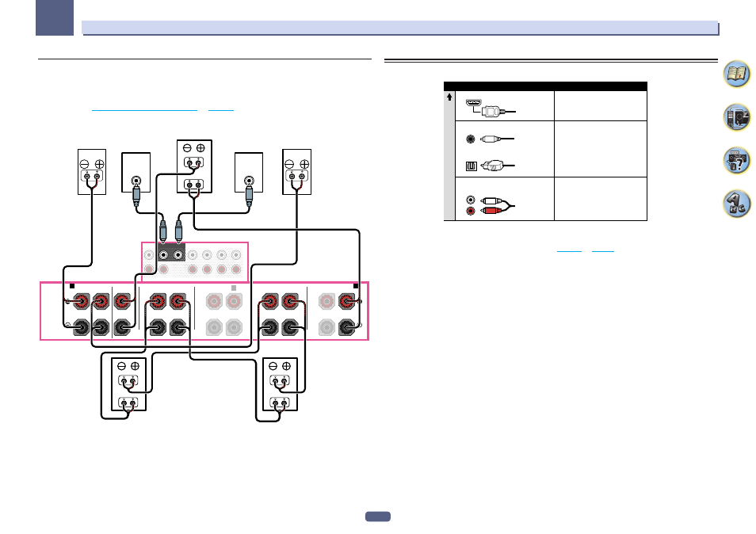
Task: Click the highlighted black subwoofer pre-out jacks
Action: 171,253
